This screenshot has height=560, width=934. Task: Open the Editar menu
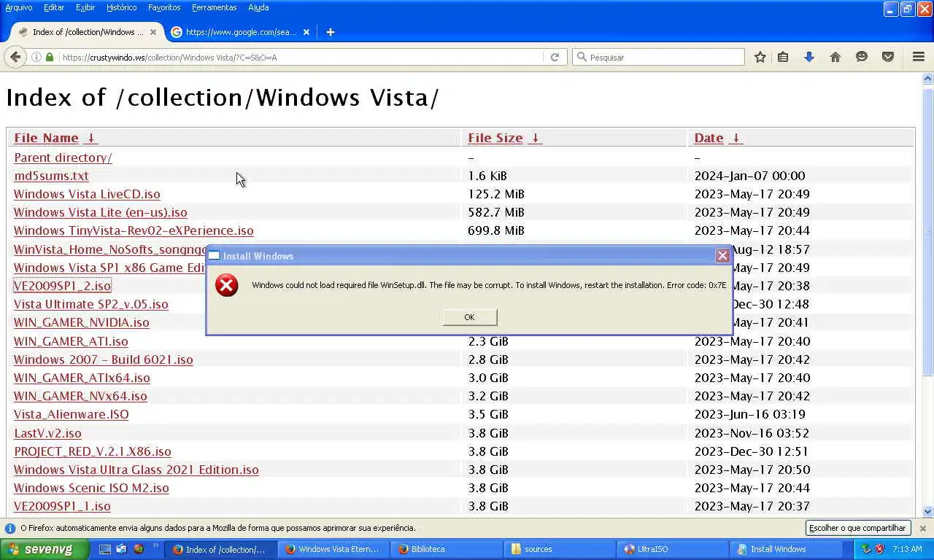[54, 7]
